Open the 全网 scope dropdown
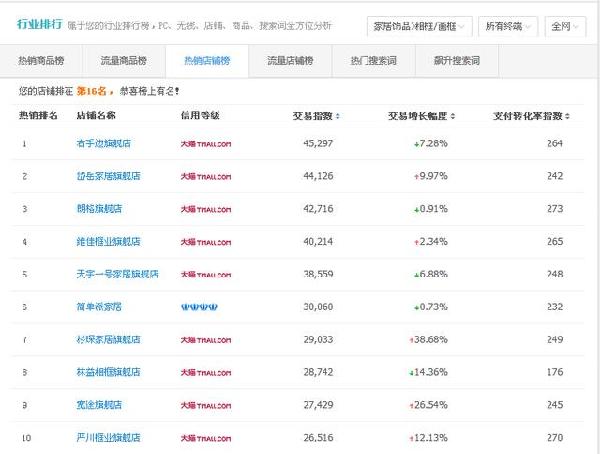Screen dimensions: 600x454 click(x=565, y=26)
